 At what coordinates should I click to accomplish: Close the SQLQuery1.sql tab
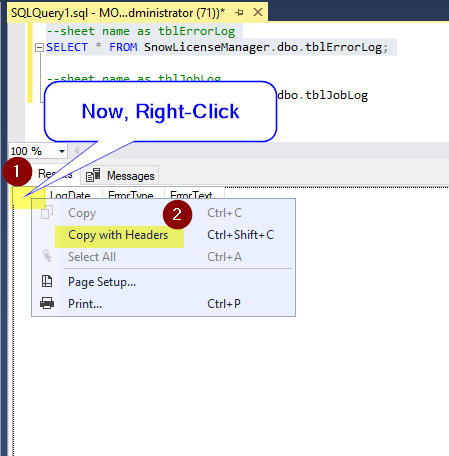pyautogui.click(x=258, y=12)
